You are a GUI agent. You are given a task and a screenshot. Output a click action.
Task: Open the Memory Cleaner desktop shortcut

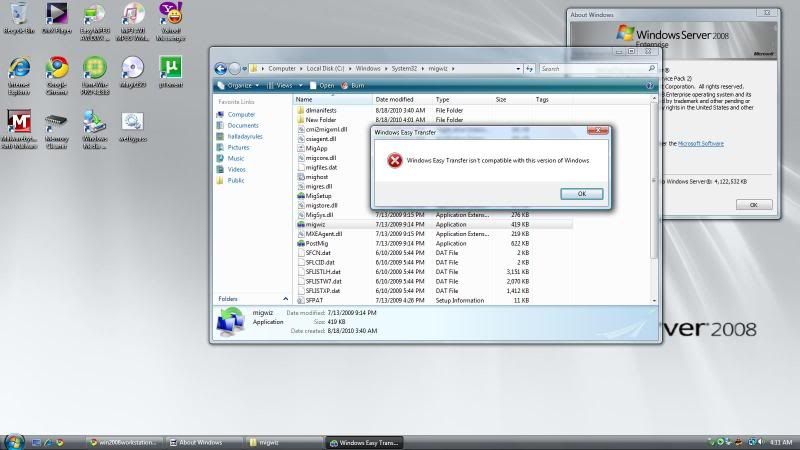click(57, 129)
